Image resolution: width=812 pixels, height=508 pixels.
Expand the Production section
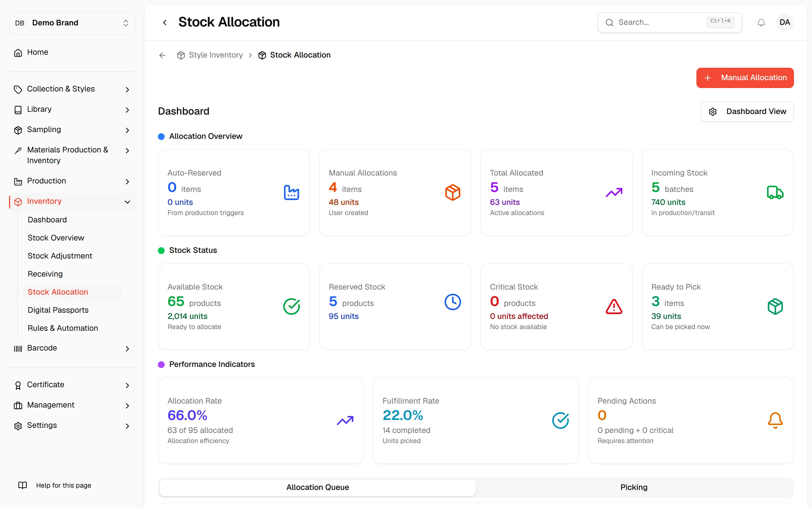pyautogui.click(x=72, y=181)
